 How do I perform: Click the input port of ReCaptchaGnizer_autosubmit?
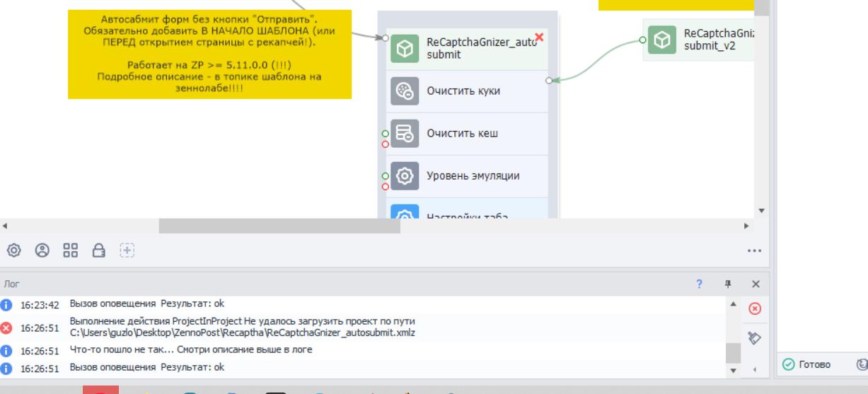tap(386, 38)
